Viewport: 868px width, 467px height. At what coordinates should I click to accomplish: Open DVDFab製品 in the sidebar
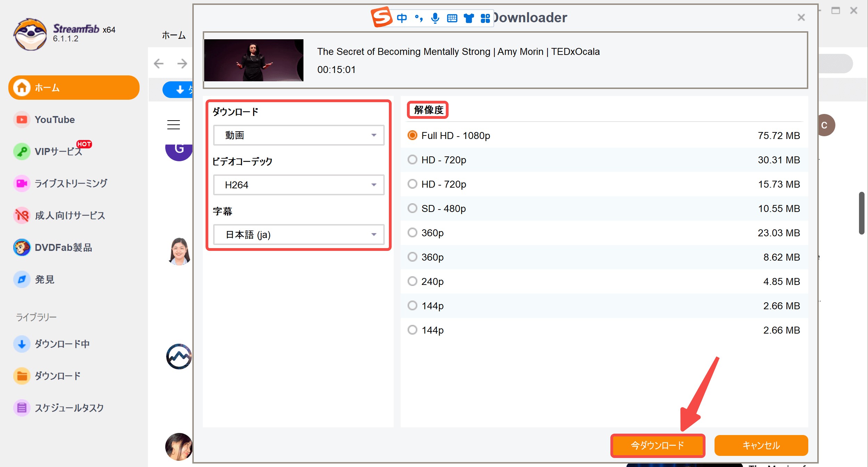pyautogui.click(x=53, y=247)
